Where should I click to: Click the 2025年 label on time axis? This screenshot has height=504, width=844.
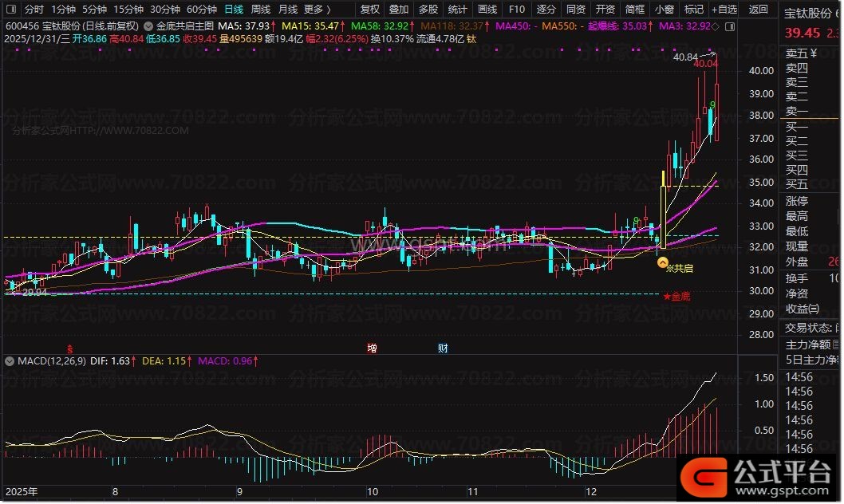22,490
